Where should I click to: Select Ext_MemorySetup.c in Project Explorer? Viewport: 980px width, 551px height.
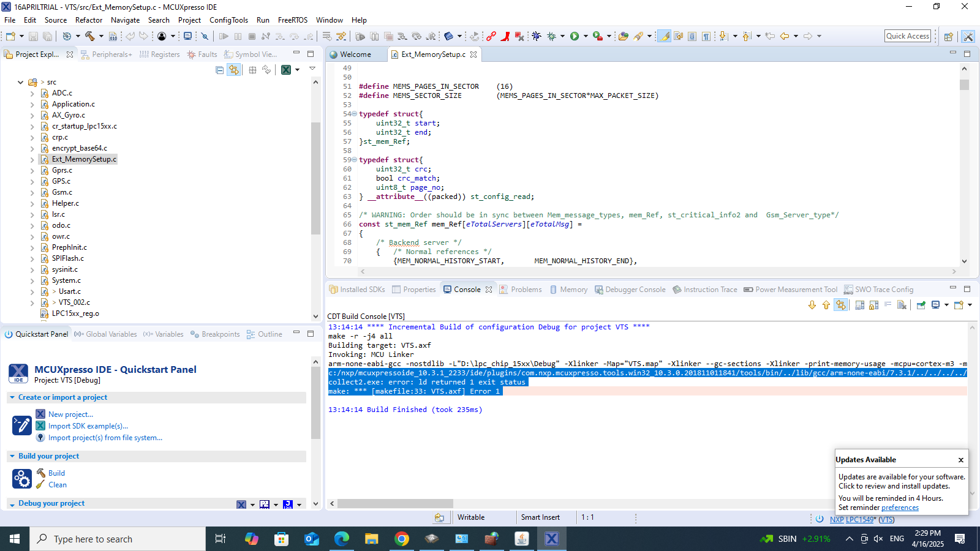point(84,159)
